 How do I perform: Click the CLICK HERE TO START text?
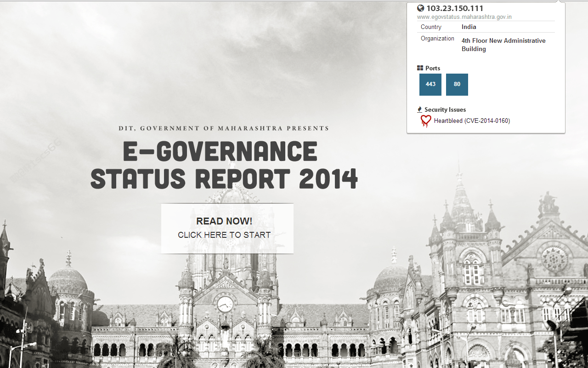click(224, 235)
